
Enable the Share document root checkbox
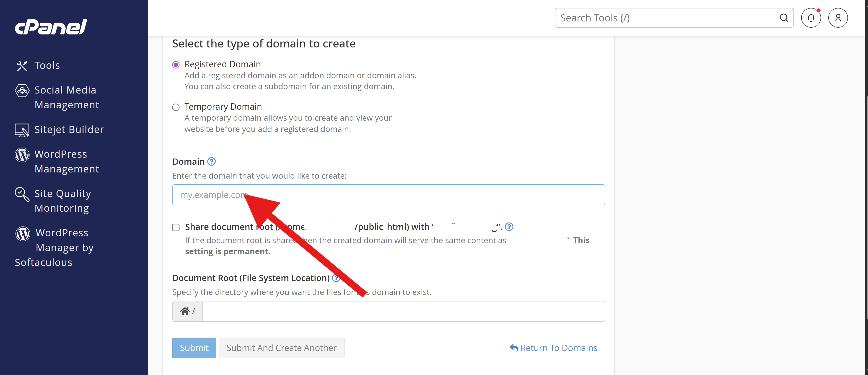coord(176,227)
